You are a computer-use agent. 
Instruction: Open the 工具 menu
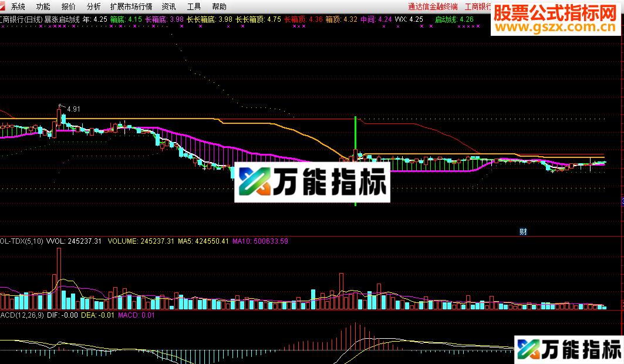point(193,6)
